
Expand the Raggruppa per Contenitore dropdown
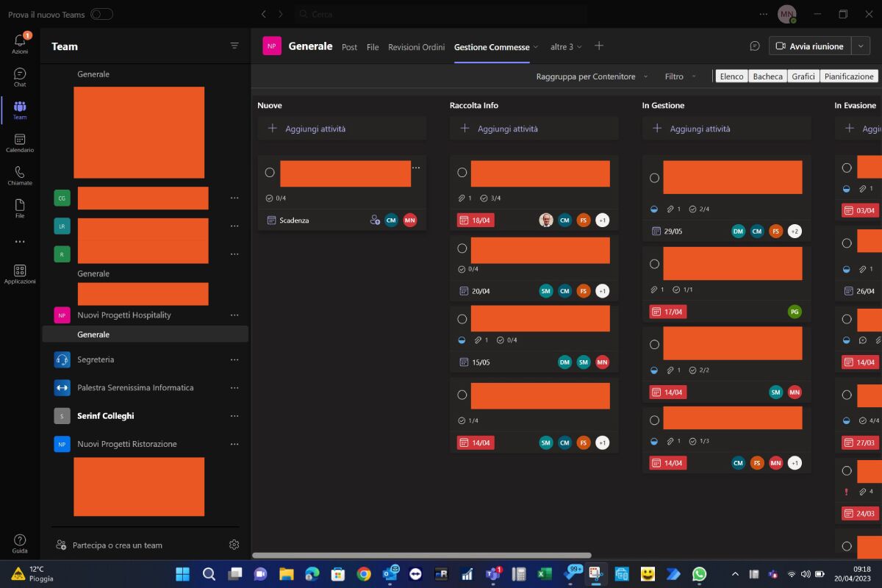point(590,76)
